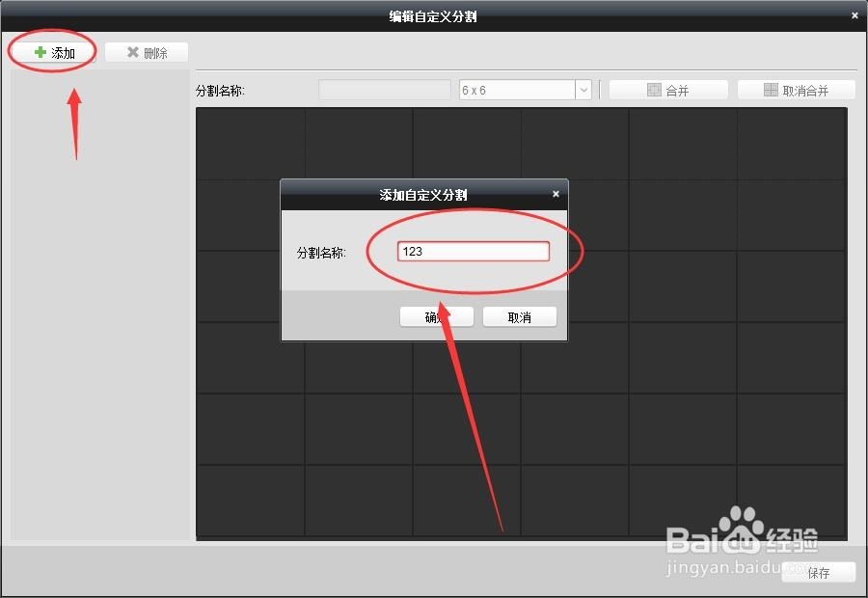
Task: Close the 添加自定义分割 dialog
Action: [x=556, y=194]
